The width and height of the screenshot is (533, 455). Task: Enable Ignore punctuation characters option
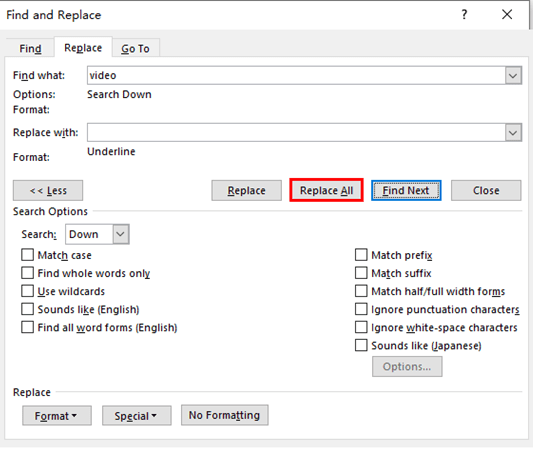(x=361, y=309)
